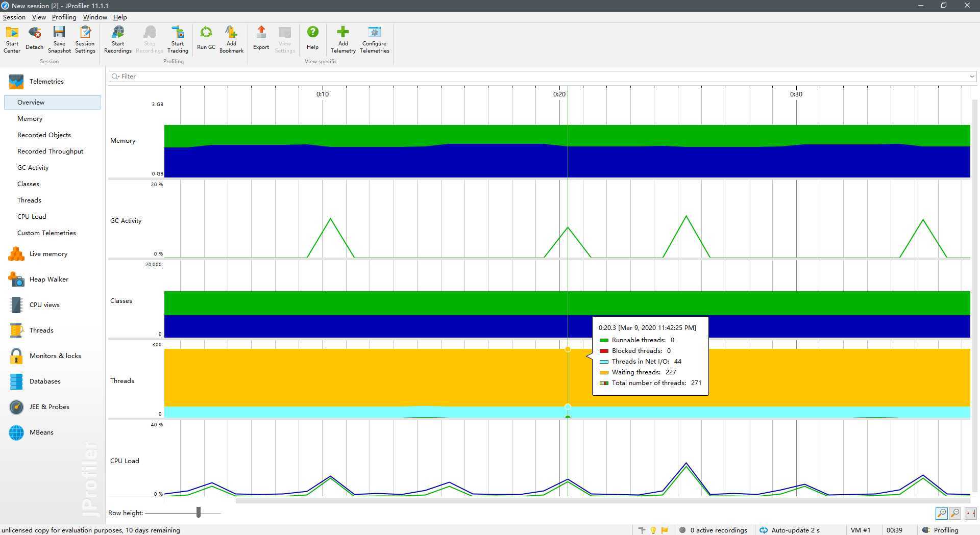The width and height of the screenshot is (980, 535).
Task: Click the 0:10 timeline marker
Action: (323, 94)
